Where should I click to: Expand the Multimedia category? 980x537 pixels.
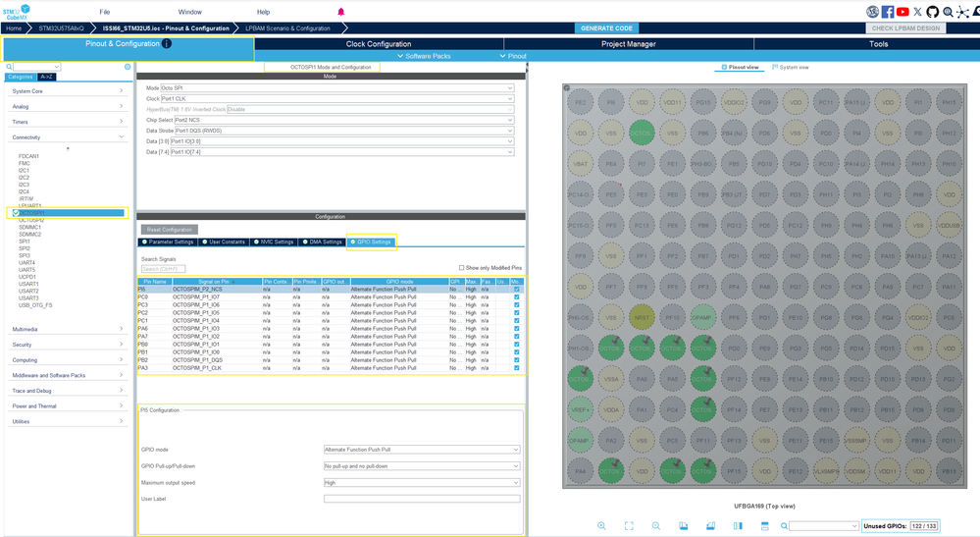point(68,330)
